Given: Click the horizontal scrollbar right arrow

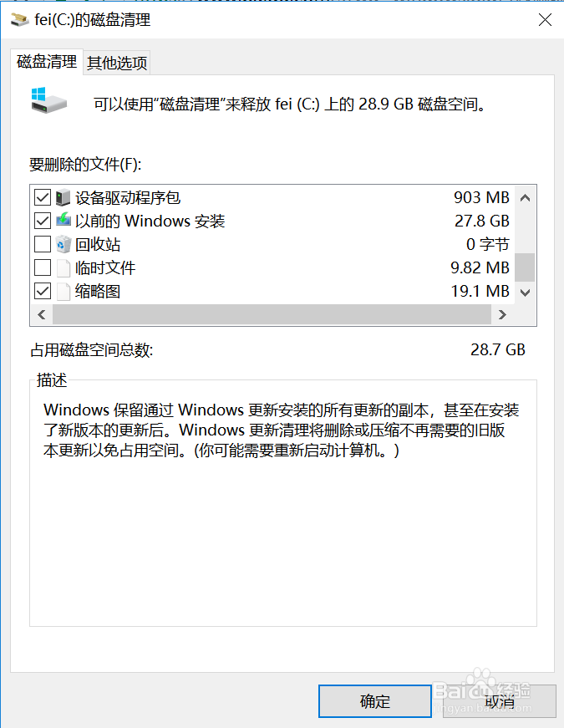Looking at the screenshot, I should [502, 315].
